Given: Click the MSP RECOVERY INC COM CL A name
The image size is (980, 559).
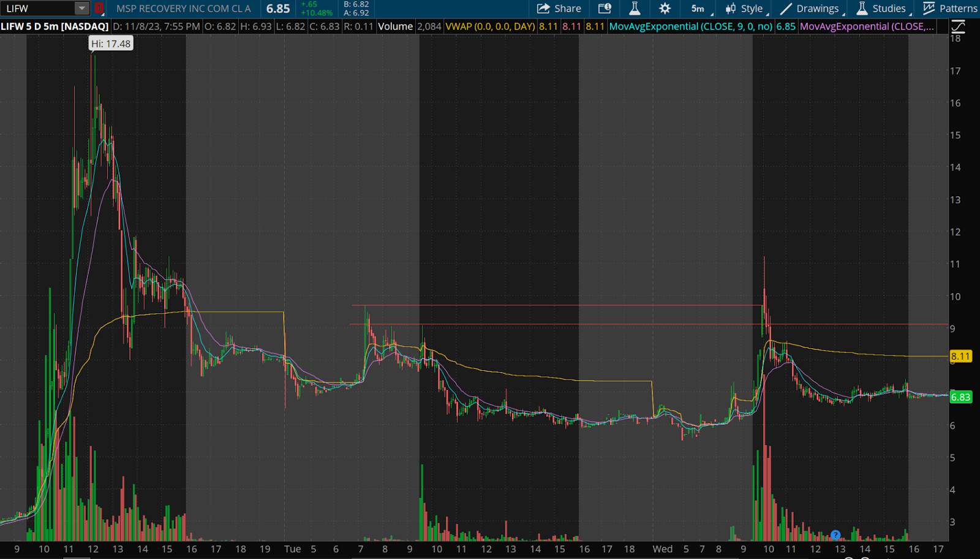Looking at the screenshot, I should click(x=184, y=9).
